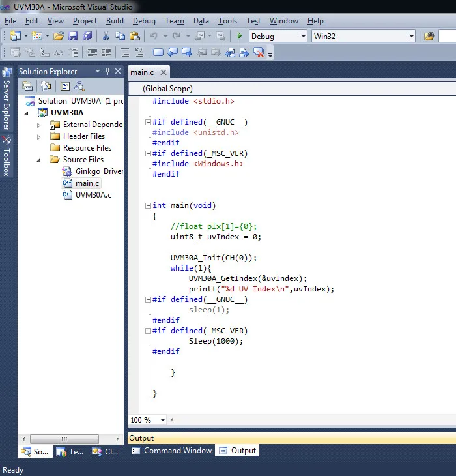Click the Start Debugging green play icon
This screenshot has height=476, width=456.
click(240, 37)
